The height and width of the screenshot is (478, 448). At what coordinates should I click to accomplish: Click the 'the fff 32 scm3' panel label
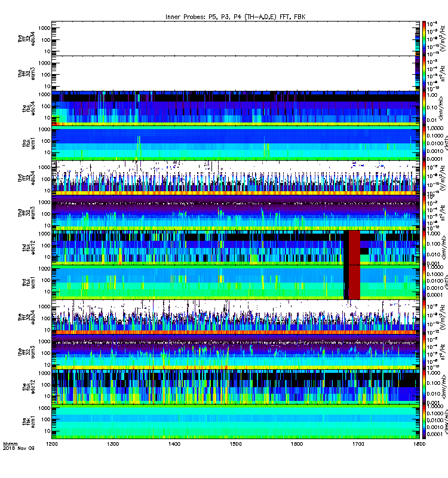[26, 352]
